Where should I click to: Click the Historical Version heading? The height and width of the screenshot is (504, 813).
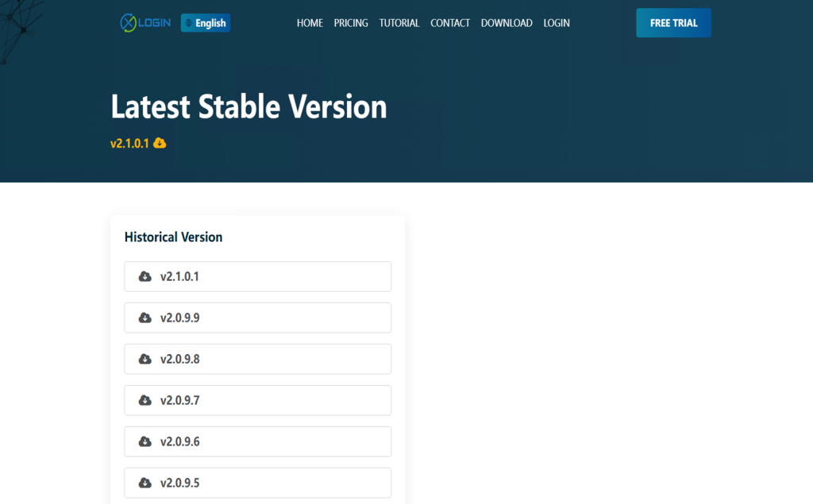[x=173, y=237]
